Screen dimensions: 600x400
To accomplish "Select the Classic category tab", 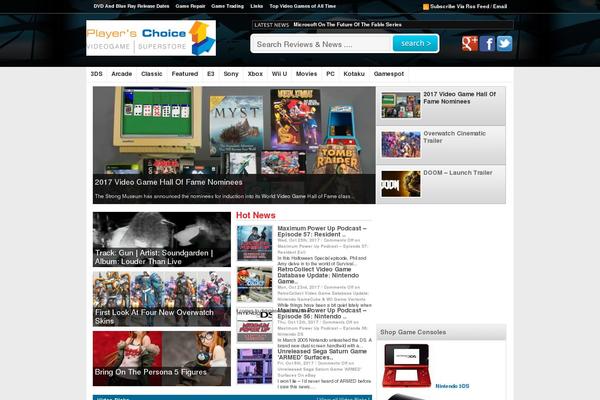I will point(152,74).
